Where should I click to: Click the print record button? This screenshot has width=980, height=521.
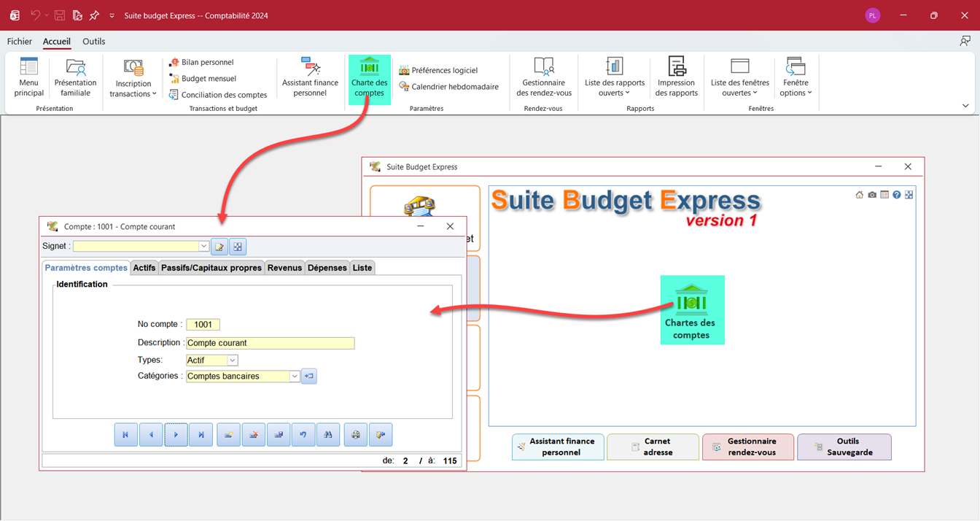(356, 435)
